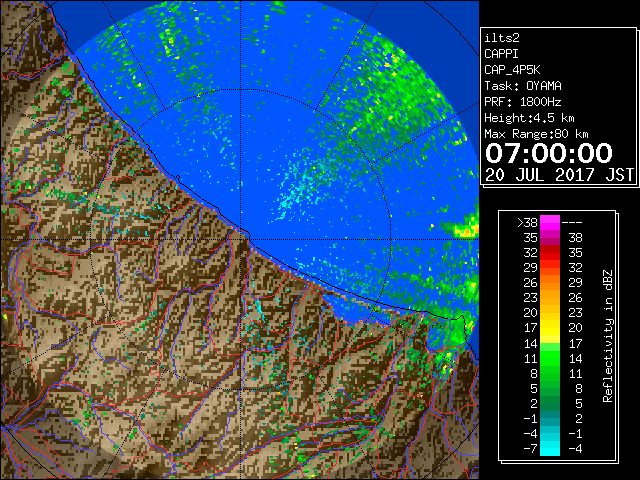The height and width of the screenshot is (480, 640).
Task: Click the Task: OYAMA line
Action: tap(523, 86)
